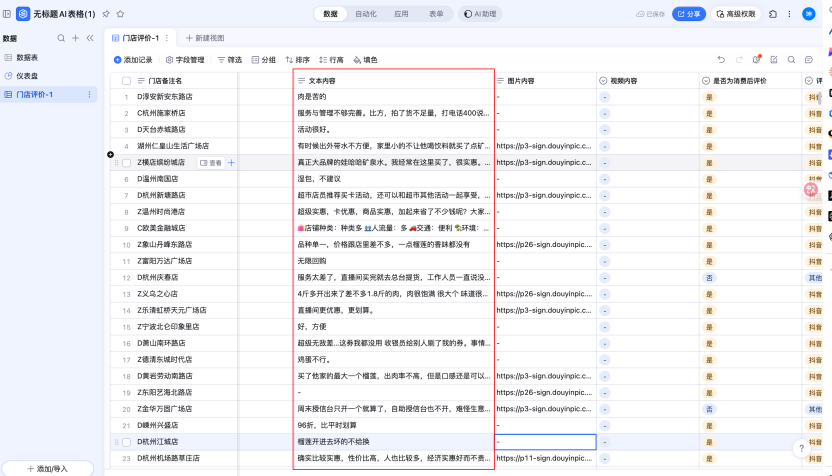Open the 排序 sort dropdown

point(297,60)
